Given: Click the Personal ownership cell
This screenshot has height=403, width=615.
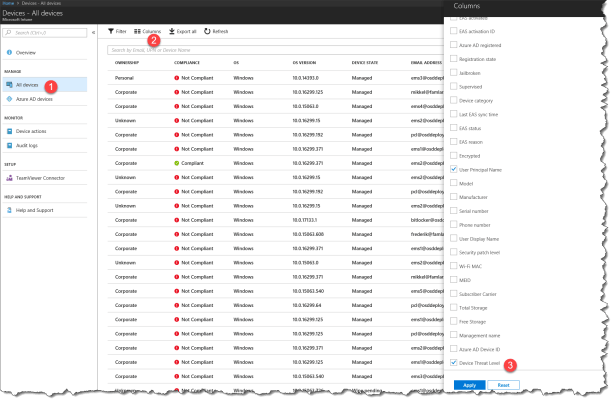Looking at the screenshot, I should (x=124, y=78).
